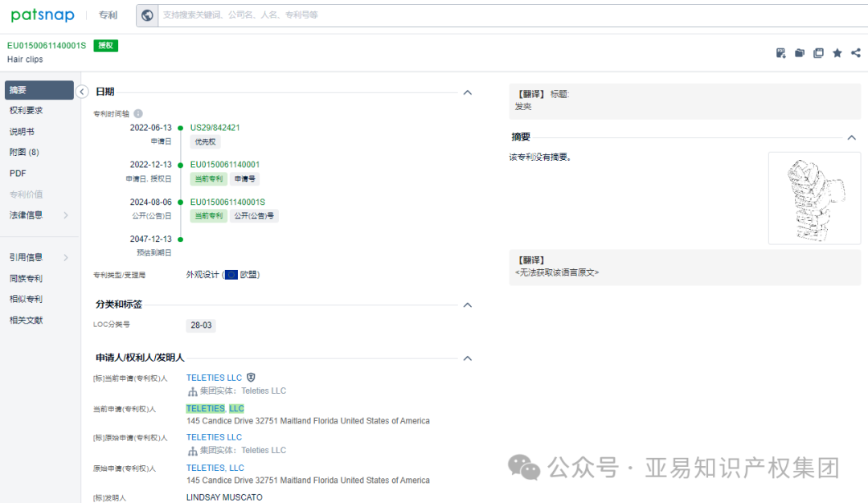Open the 说明书 sidebar item
This screenshot has width=868, height=503.
[22, 132]
